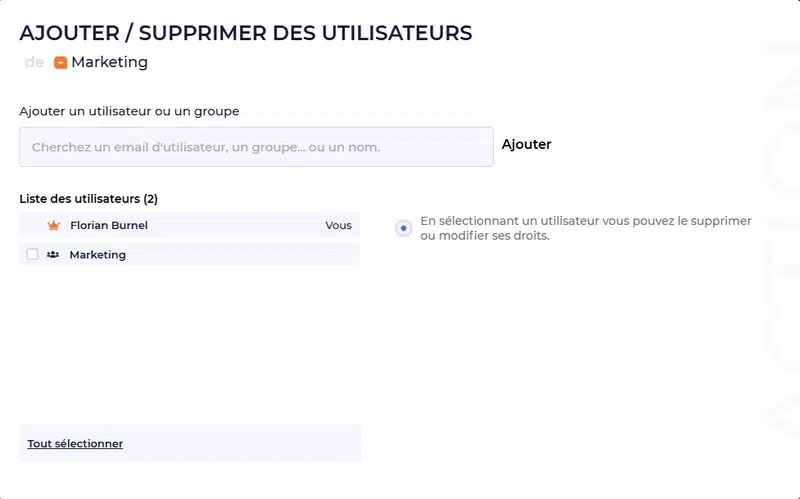Tick the Marketing group checkbox
This screenshot has height=499, width=800.
pyautogui.click(x=32, y=255)
